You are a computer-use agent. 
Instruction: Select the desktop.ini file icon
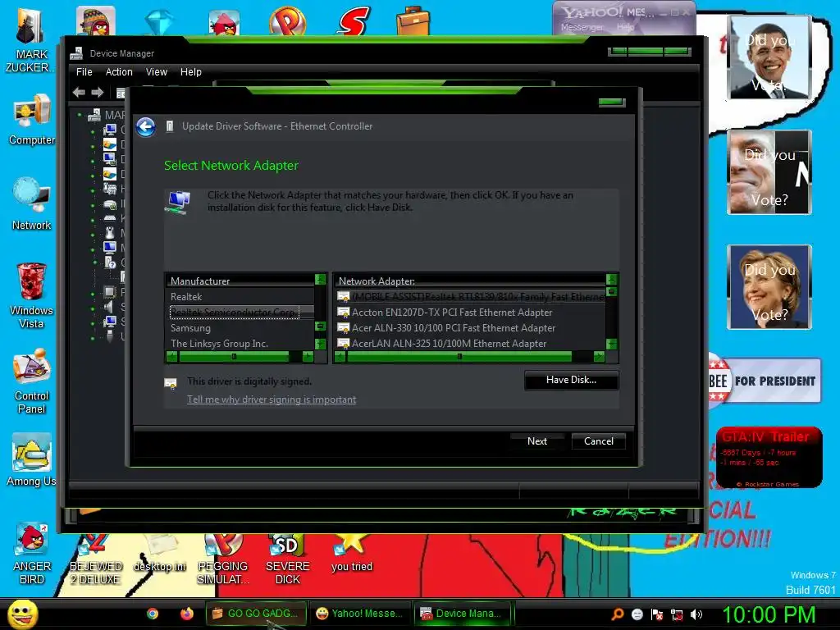click(160, 554)
